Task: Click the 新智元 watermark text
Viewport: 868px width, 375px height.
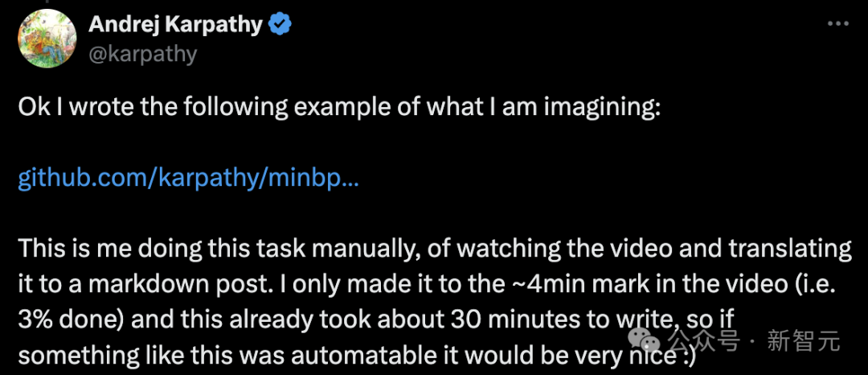Action: click(803, 341)
